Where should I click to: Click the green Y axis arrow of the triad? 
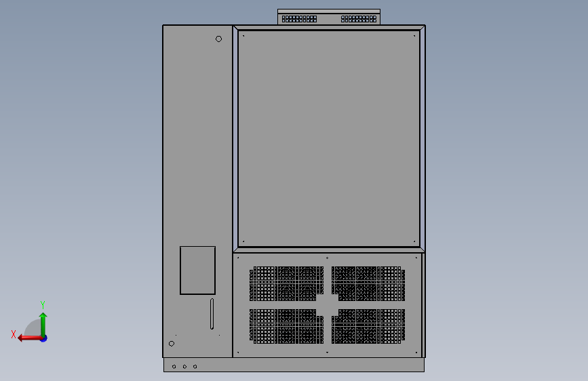click(43, 323)
